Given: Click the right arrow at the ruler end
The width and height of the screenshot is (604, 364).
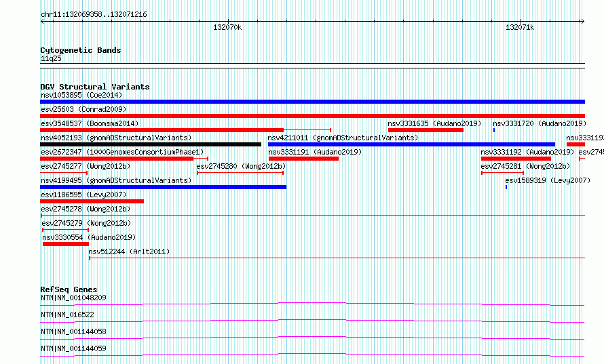Looking at the screenshot, I should point(583,21).
